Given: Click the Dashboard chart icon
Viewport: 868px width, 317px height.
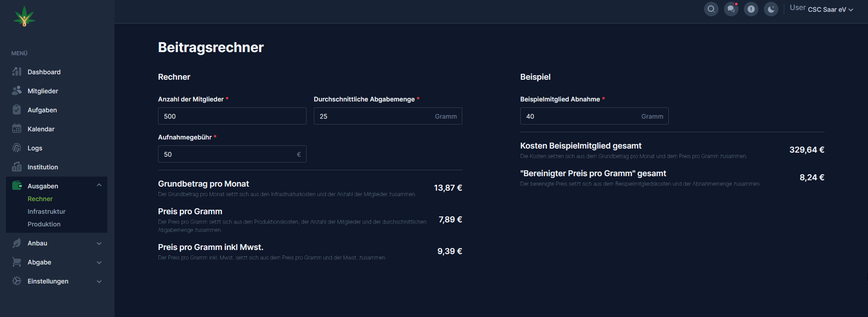Looking at the screenshot, I should pos(17,72).
